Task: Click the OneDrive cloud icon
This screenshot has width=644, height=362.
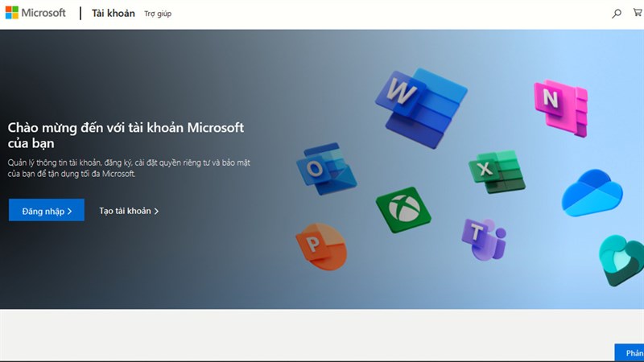Action: click(x=592, y=193)
